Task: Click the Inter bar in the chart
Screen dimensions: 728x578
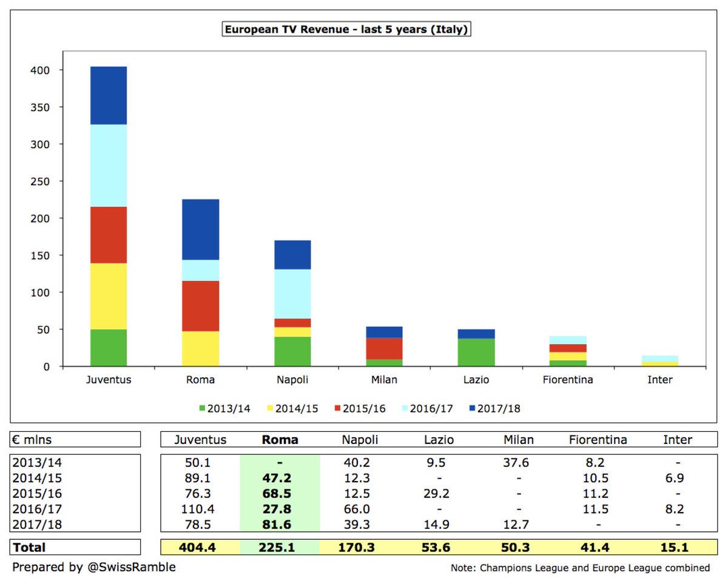Action: pos(661,361)
